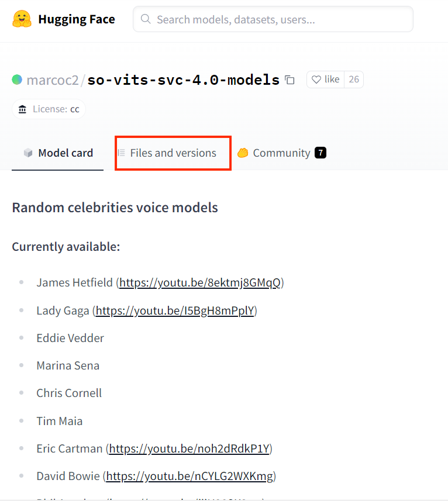
Task: Click the Community hands emoji icon
Action: [243, 153]
